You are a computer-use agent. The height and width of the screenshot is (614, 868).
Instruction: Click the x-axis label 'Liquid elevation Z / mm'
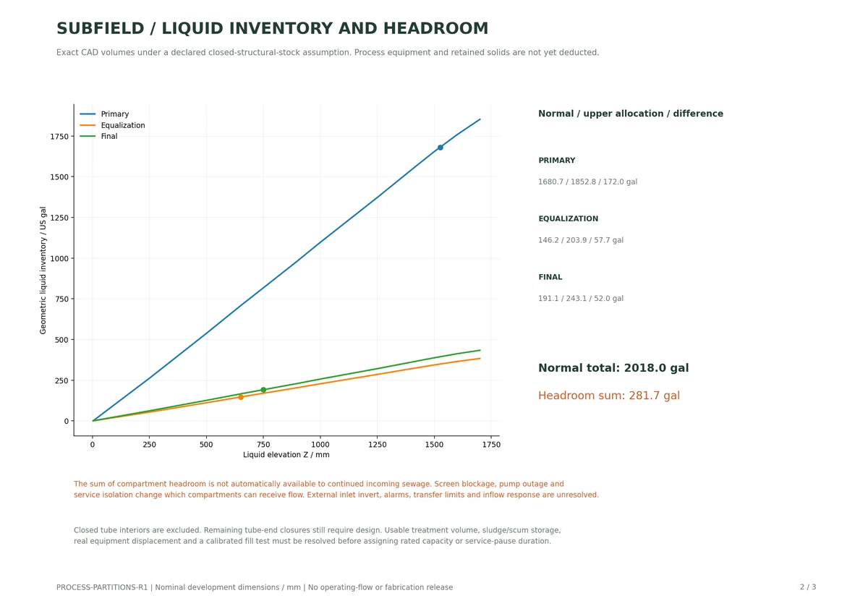tap(286, 455)
